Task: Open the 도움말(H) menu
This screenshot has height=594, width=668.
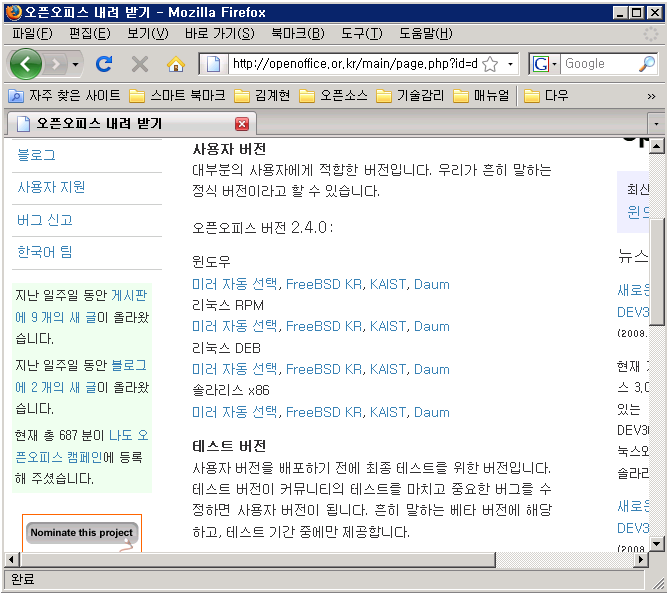Action: [425, 33]
